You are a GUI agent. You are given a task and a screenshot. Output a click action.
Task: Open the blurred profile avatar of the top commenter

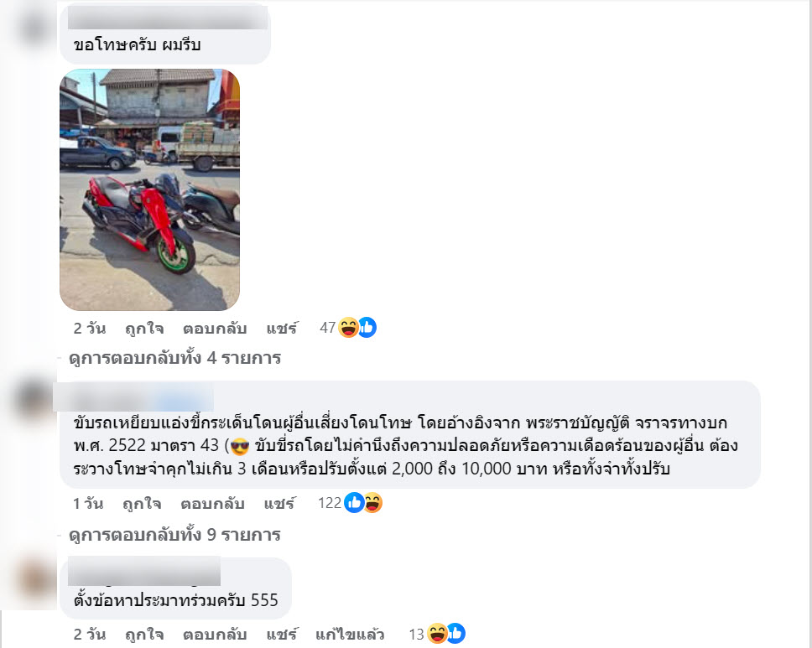[x=34, y=27]
